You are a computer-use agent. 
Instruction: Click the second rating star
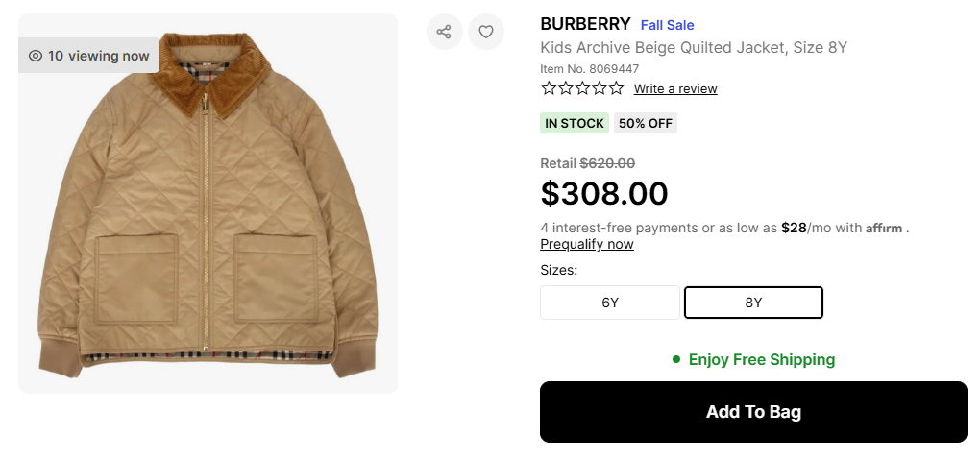(x=566, y=88)
